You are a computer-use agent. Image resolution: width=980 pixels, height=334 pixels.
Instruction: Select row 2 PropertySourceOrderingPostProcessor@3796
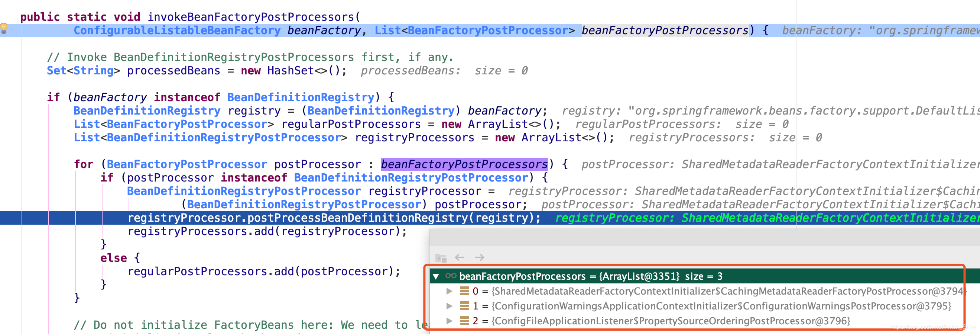coord(705,321)
